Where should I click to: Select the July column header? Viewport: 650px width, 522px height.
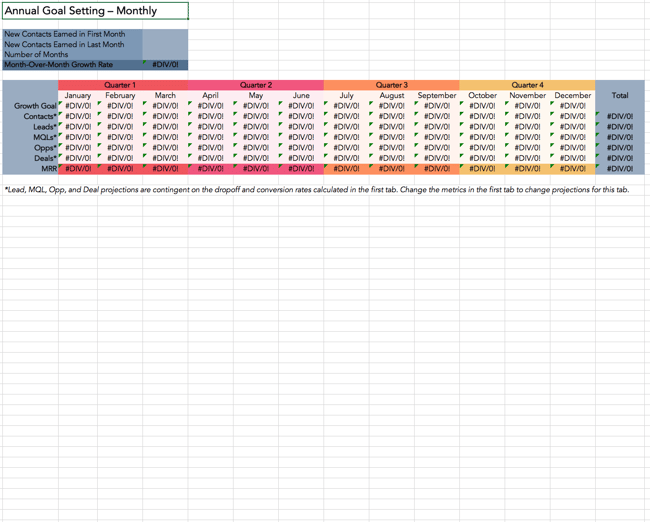(346, 95)
